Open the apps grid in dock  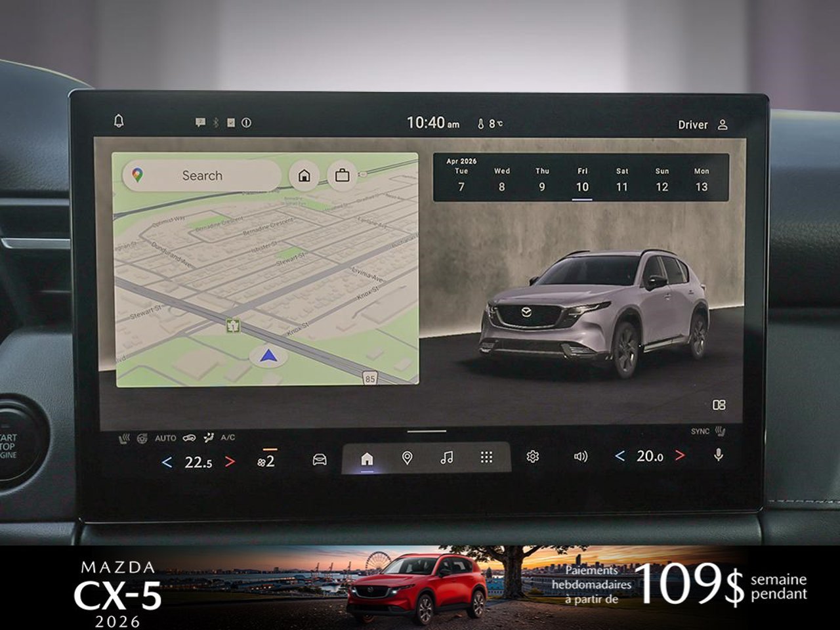486,457
